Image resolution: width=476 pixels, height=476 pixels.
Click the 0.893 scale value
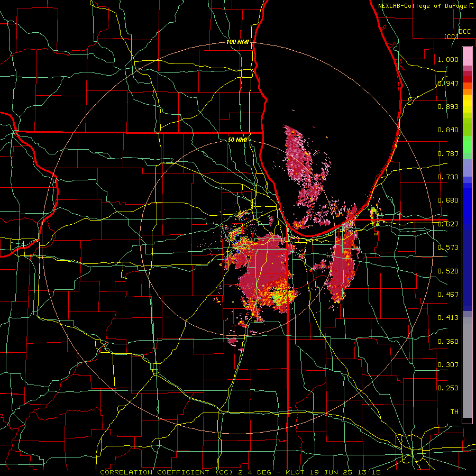coord(448,106)
